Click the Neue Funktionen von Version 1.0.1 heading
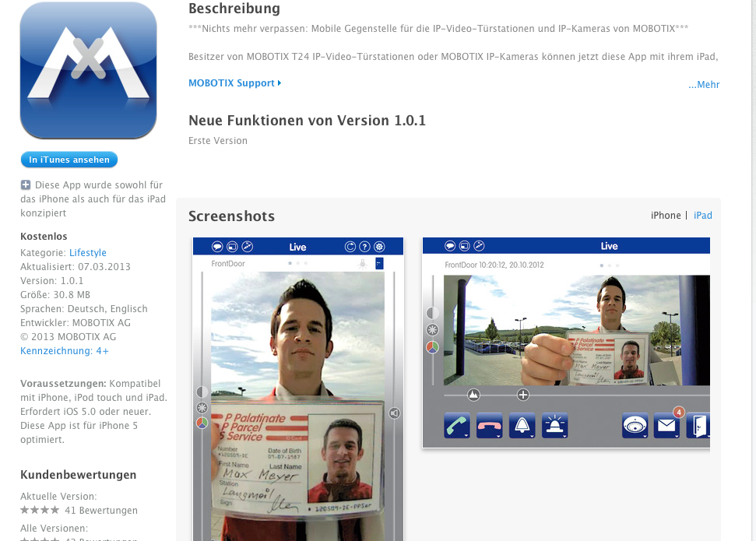This screenshot has height=541, width=756. (307, 121)
